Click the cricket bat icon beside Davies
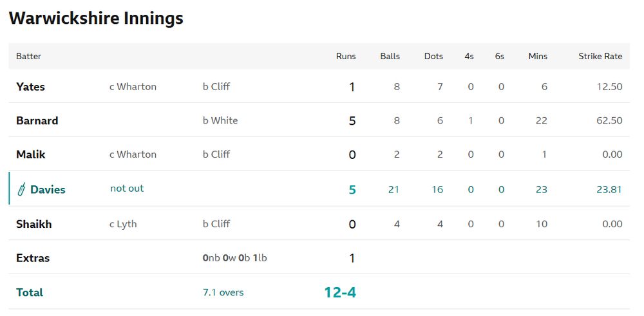644x316 pixels. click(22, 189)
